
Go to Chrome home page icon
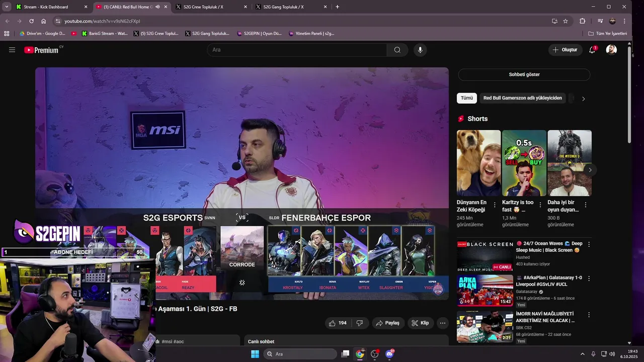pos(44,21)
